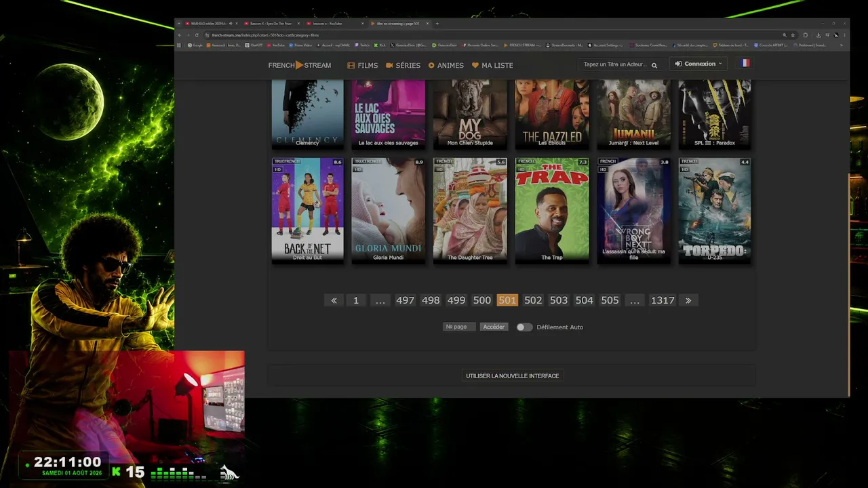Viewport: 868px width, 488px height.
Task: Mute the Warhead riddim tab audio icon
Action: 230,24
